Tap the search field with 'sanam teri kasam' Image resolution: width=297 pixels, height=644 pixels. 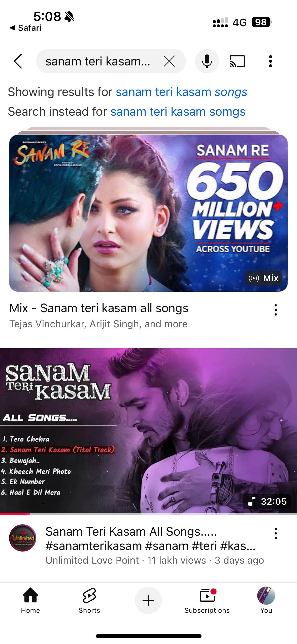[98, 61]
